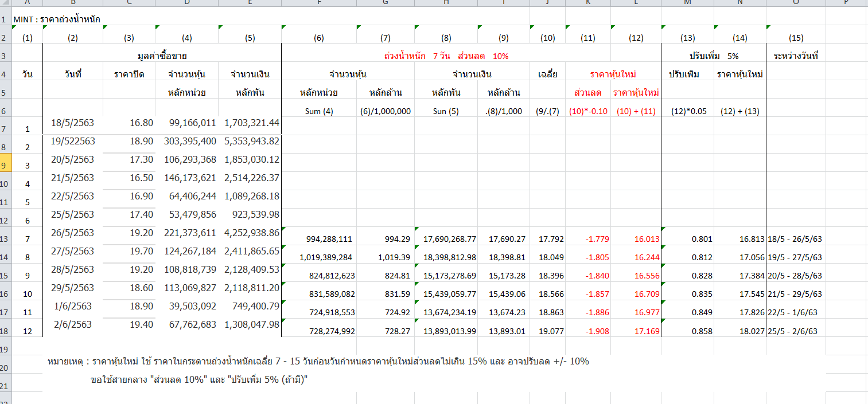
Task: Select the share volume '303,395,400'
Action: [190, 141]
